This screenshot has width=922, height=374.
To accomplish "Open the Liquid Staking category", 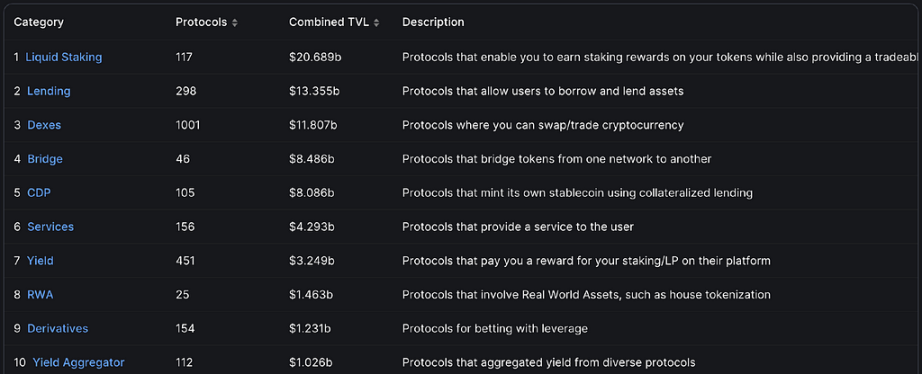I will (x=64, y=57).
